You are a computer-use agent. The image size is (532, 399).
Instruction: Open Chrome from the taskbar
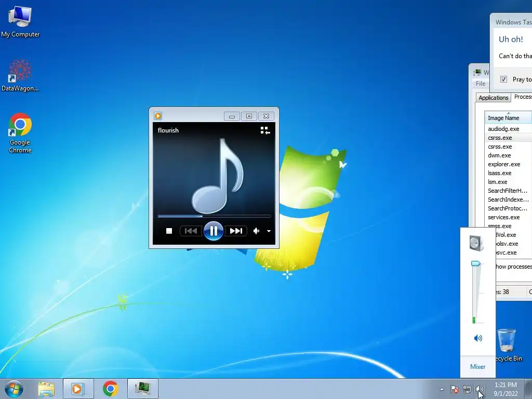coord(111,389)
